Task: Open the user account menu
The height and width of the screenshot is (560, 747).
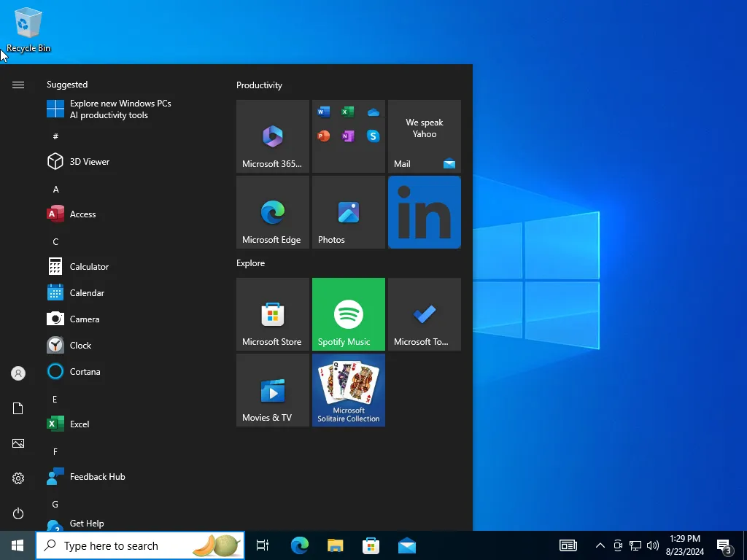Action: (x=18, y=373)
